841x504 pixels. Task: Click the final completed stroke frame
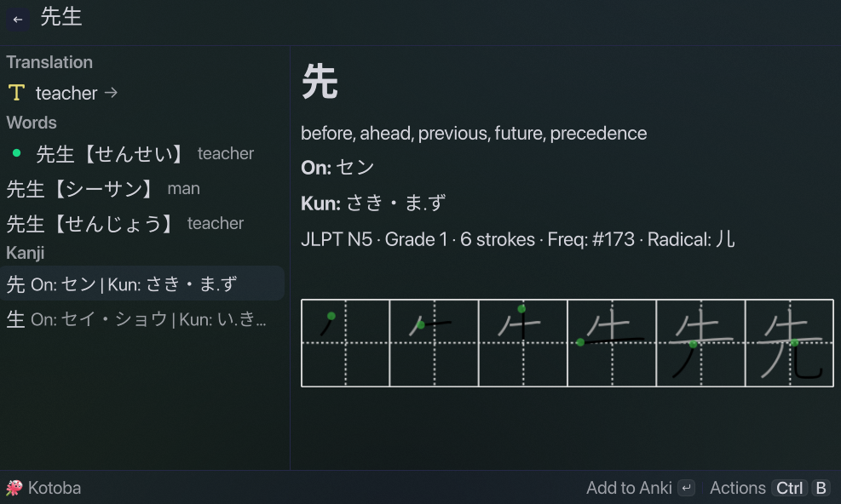click(x=790, y=343)
